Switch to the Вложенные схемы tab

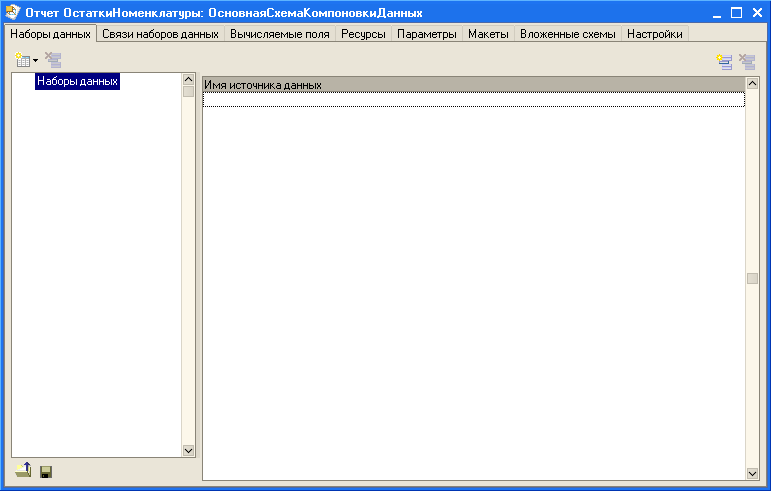(x=567, y=34)
